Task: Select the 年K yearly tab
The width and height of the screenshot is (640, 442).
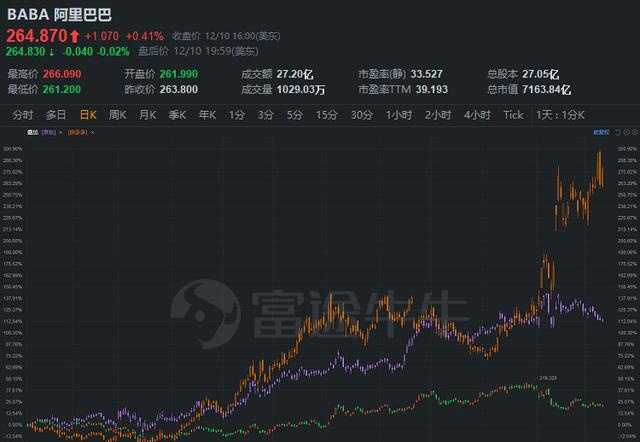Action: pos(207,115)
